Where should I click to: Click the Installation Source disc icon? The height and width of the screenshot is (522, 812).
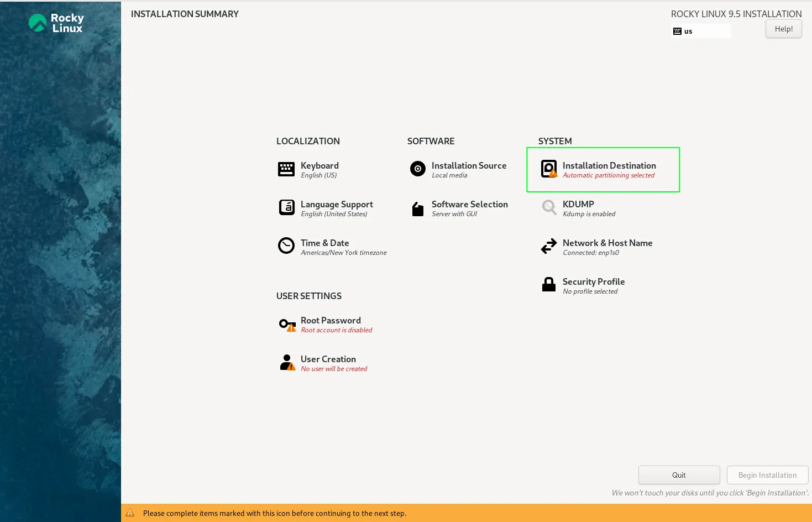[x=418, y=169]
